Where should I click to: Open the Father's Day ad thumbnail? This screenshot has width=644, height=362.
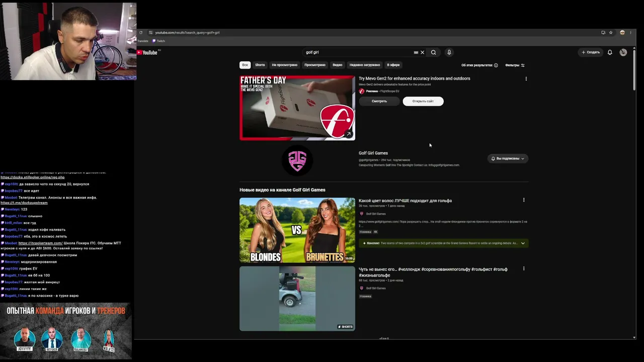[x=297, y=108]
